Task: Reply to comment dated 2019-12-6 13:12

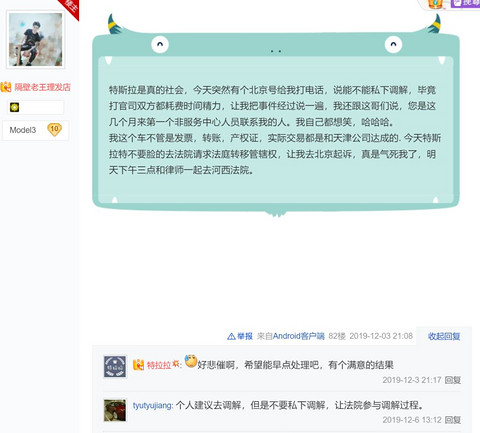Action: [453, 420]
